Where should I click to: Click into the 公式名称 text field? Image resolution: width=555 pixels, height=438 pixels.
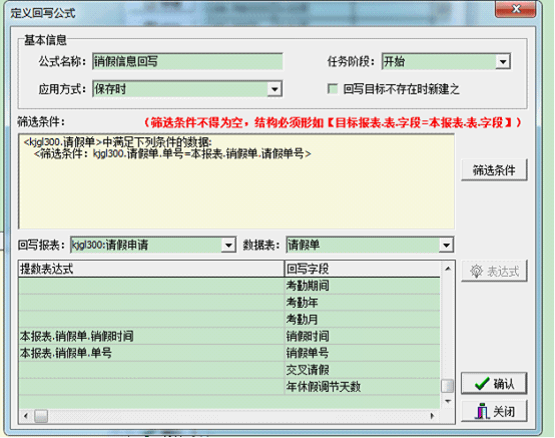tap(187, 62)
